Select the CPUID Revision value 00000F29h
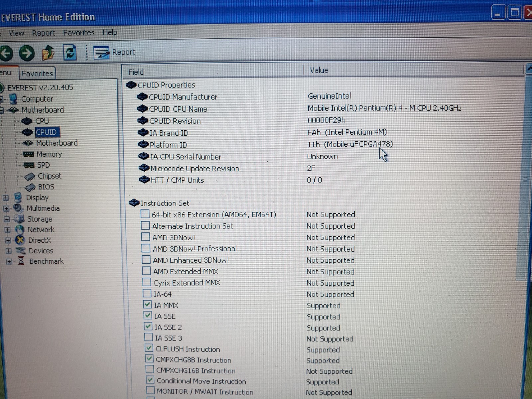532x399 pixels. tap(327, 120)
